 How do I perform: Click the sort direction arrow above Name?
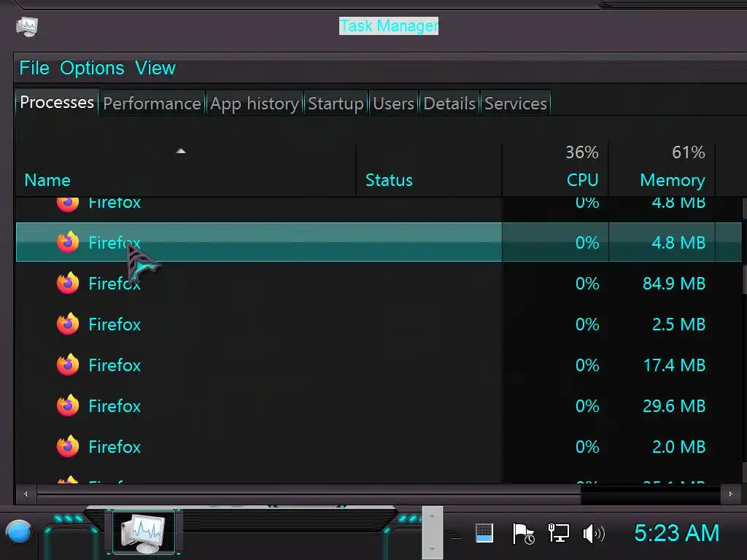tap(181, 151)
